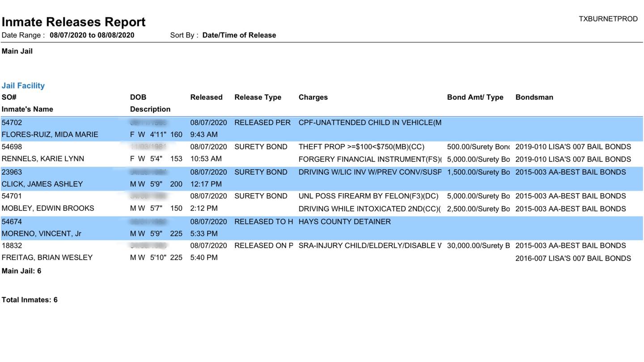Click 500.00/Surety Bond amount
This screenshot has height=362, width=644.
(479, 147)
